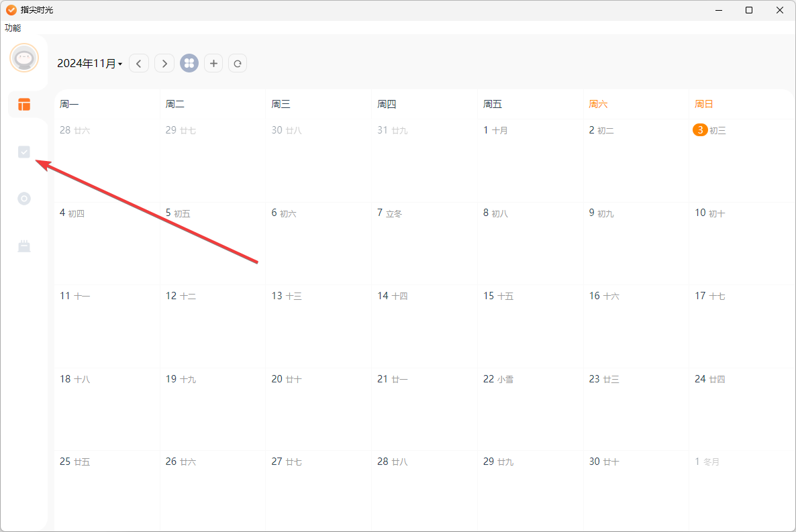Click the 指尖时光 app logo in title bar

[x=11, y=9]
